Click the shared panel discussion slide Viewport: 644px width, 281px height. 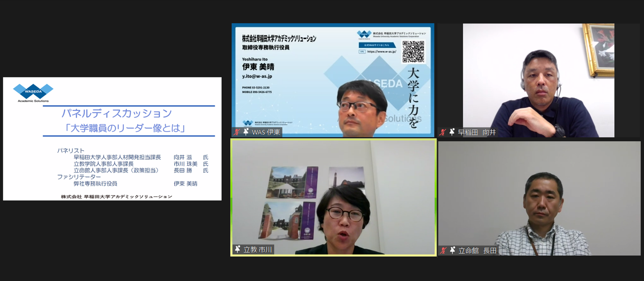(112, 139)
